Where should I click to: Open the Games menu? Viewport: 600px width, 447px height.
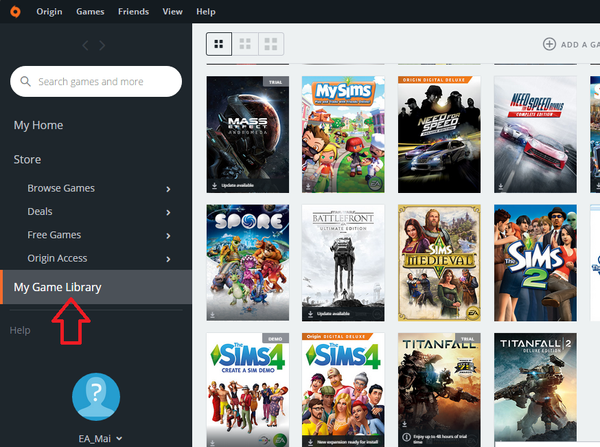tap(90, 11)
